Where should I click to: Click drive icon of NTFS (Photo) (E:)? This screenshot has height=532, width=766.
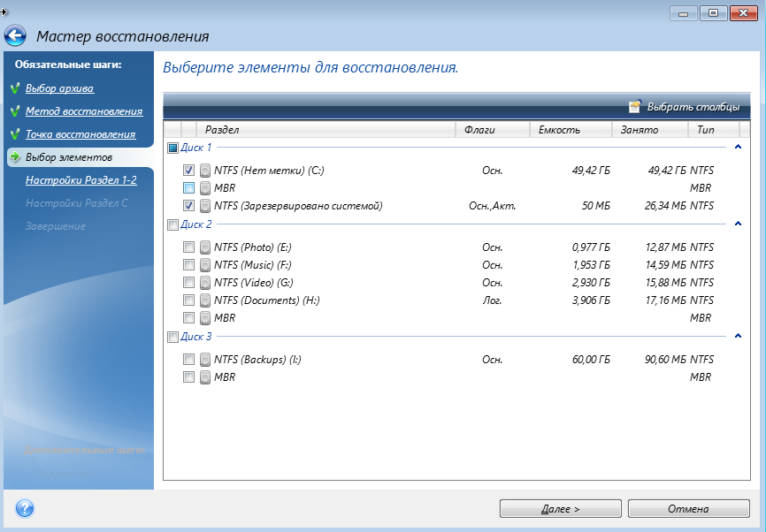pyautogui.click(x=205, y=247)
